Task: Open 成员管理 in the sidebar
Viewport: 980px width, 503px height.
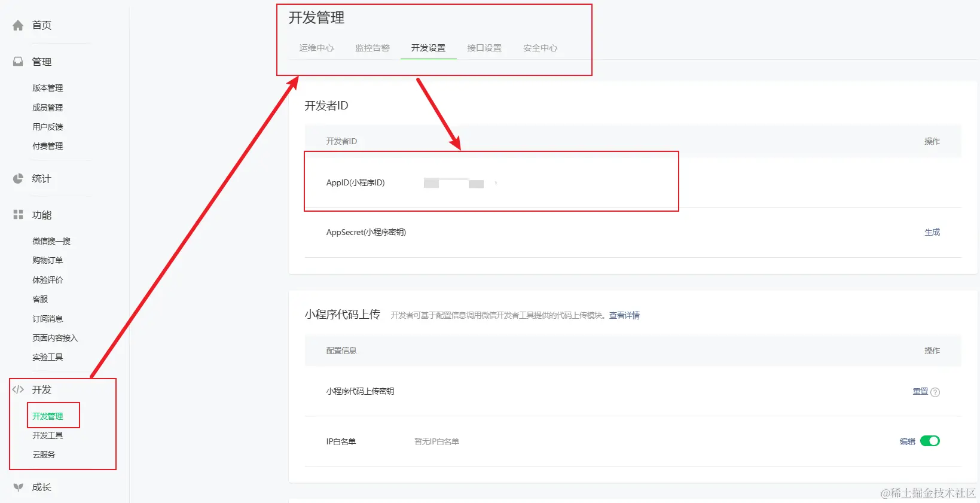Action: point(48,108)
